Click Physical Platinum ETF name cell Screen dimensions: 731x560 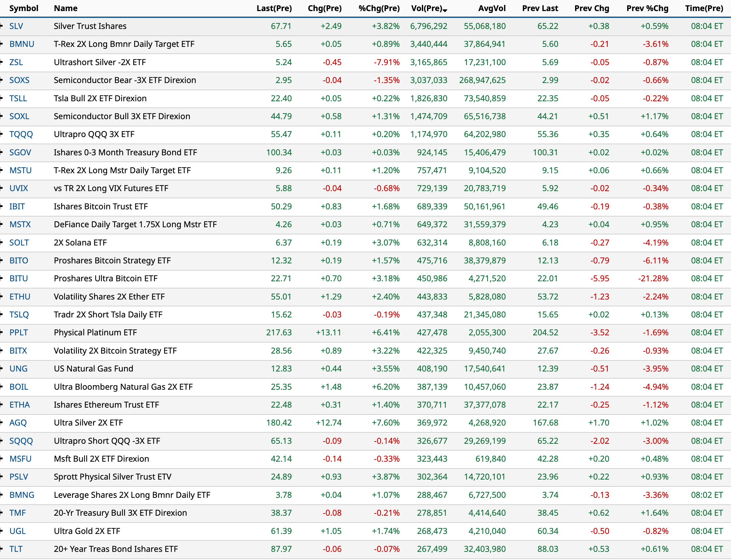click(x=95, y=333)
